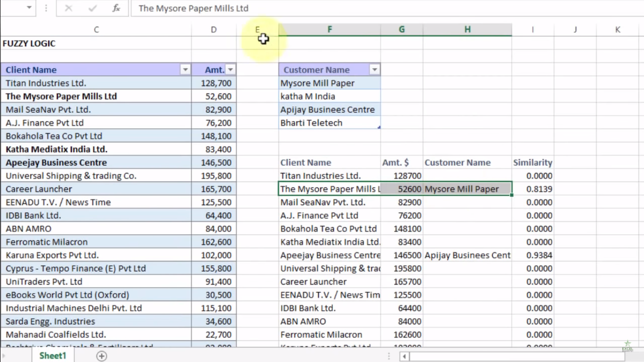Click inside the formula bar text

click(193, 8)
